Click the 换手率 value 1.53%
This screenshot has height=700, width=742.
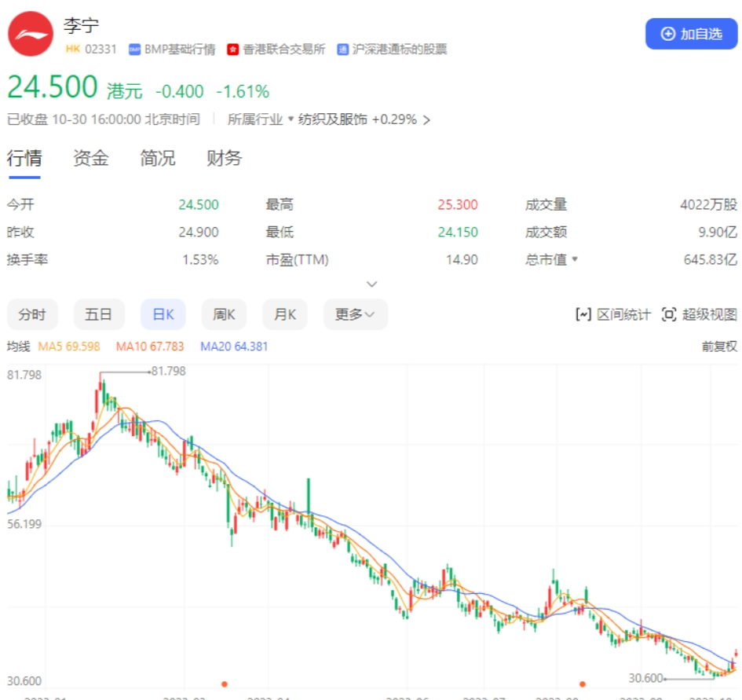pyautogui.click(x=201, y=259)
